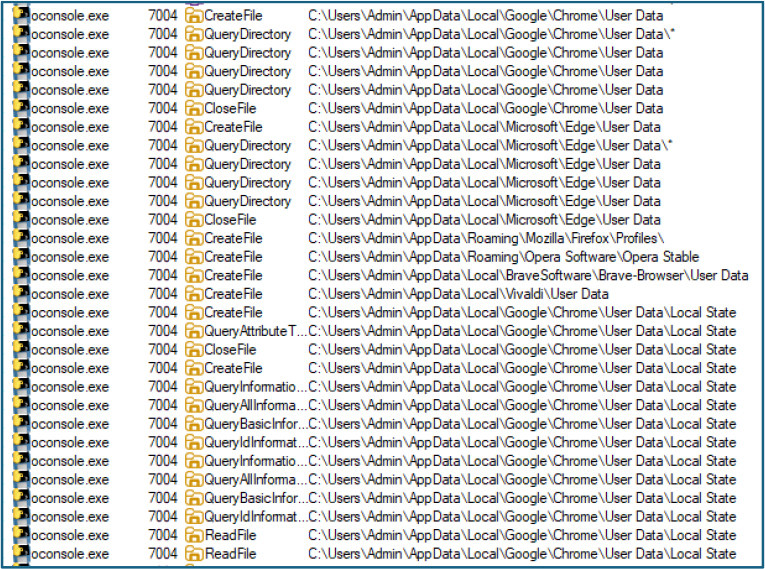Viewport: 765px width, 569px height.
Task: Click the process icon on the QueryDirectory Edge User Data\* row
Action: click(x=21, y=144)
